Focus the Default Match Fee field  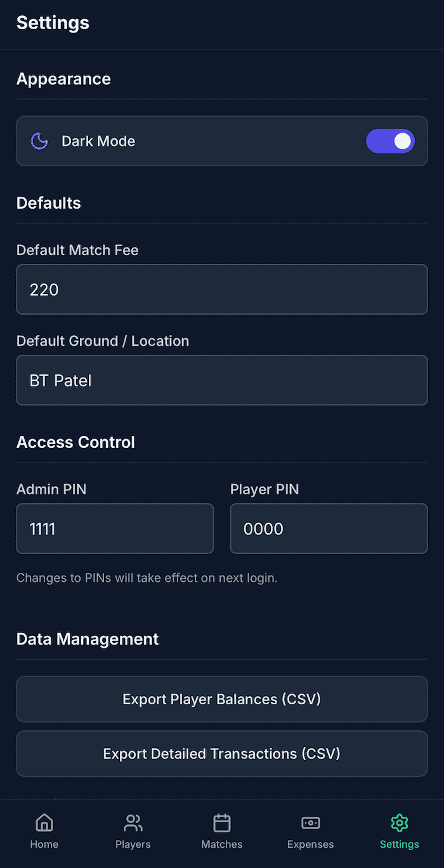tap(222, 289)
